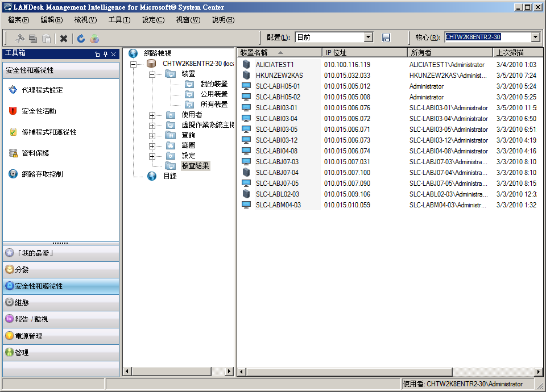Click the 工具箱 auto-hide lock icon

(x=97, y=55)
